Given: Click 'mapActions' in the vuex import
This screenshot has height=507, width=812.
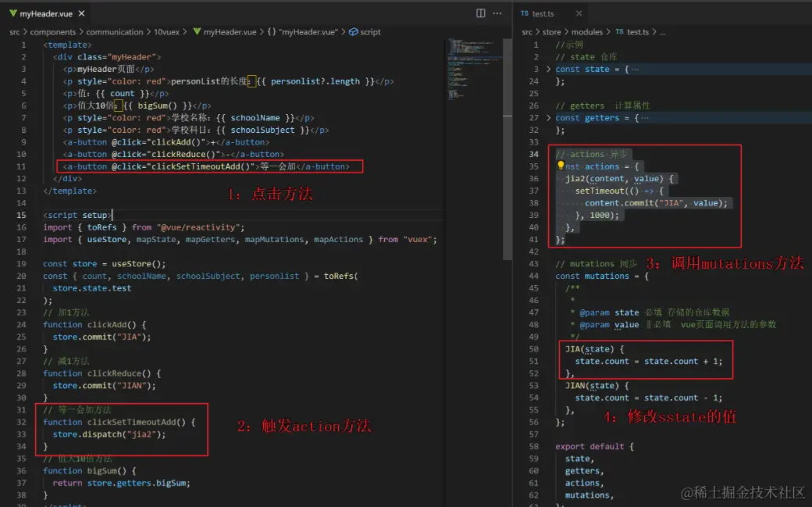Looking at the screenshot, I should pyautogui.click(x=338, y=240).
